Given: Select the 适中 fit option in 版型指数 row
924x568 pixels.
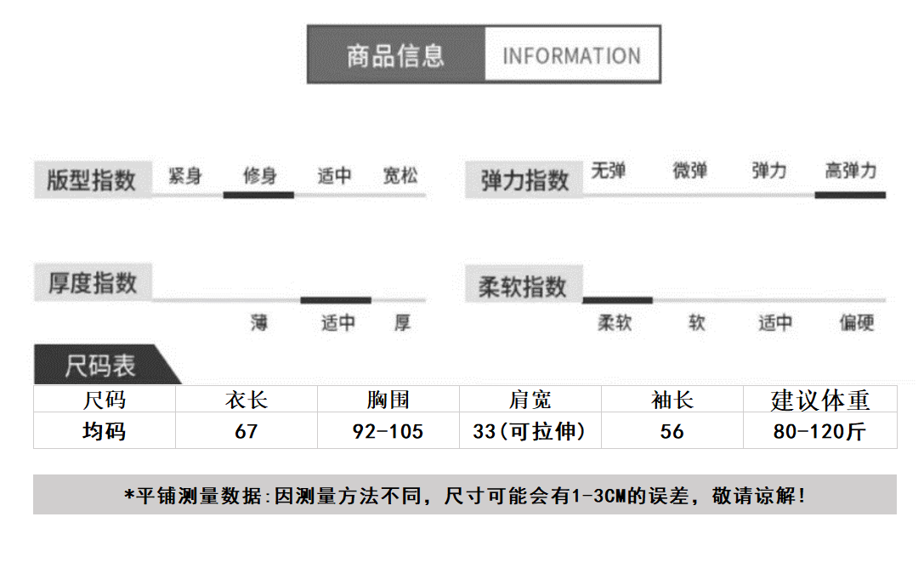Looking at the screenshot, I should (x=334, y=175).
